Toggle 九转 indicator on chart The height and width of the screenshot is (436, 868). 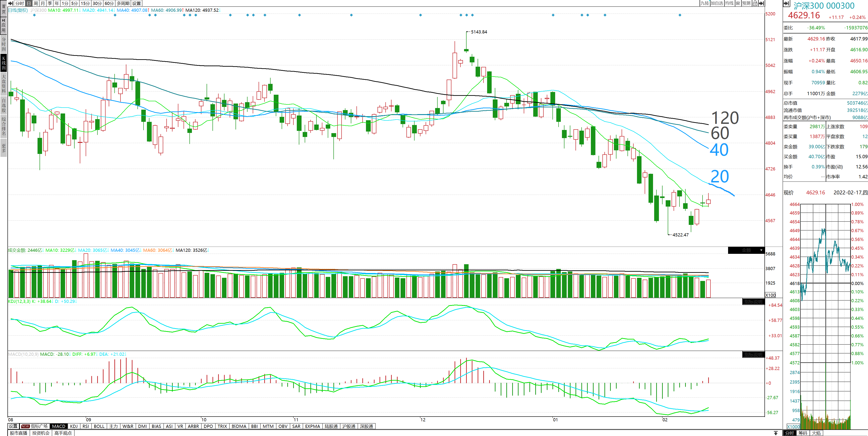705,3
